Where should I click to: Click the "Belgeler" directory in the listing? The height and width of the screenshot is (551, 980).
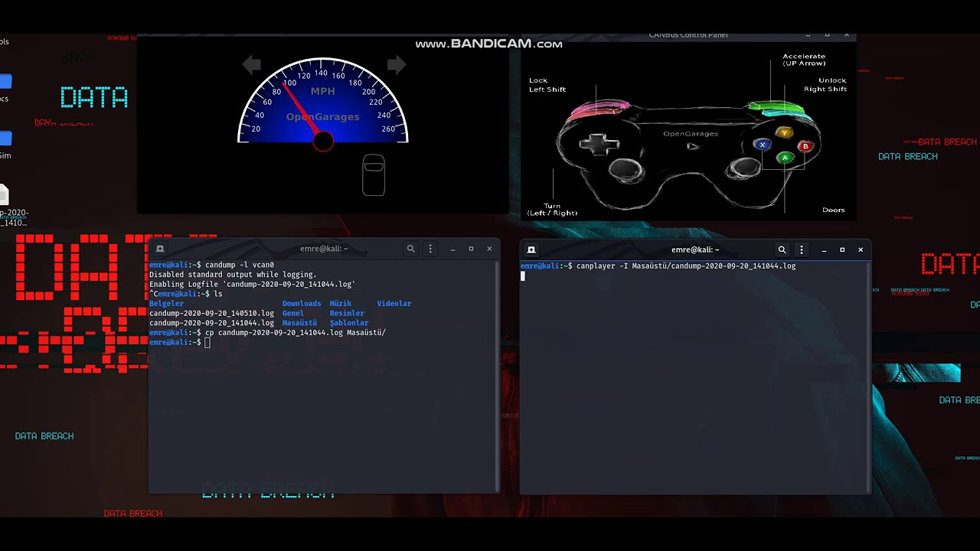167,304
